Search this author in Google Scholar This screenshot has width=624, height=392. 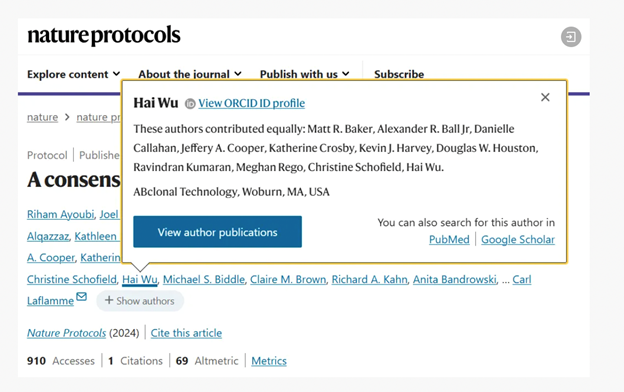click(x=518, y=240)
